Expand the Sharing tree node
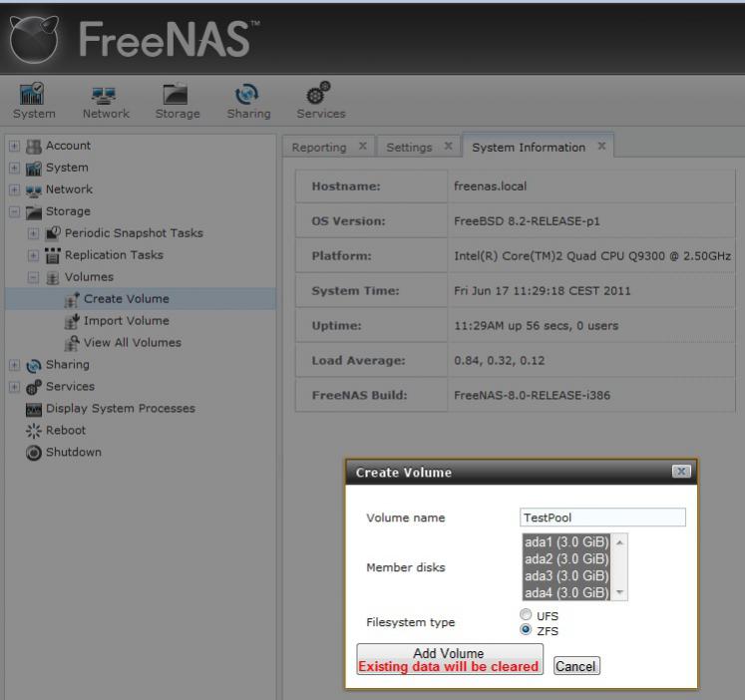This screenshot has width=745, height=700. 14,365
